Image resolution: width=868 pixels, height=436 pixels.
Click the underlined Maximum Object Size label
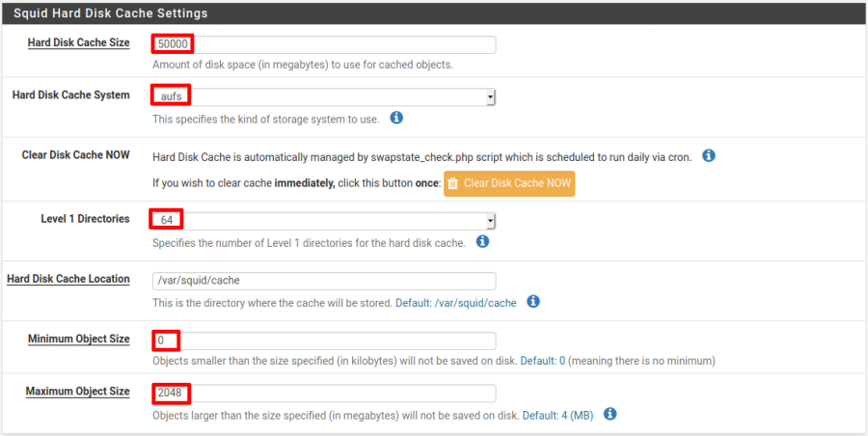click(x=77, y=391)
